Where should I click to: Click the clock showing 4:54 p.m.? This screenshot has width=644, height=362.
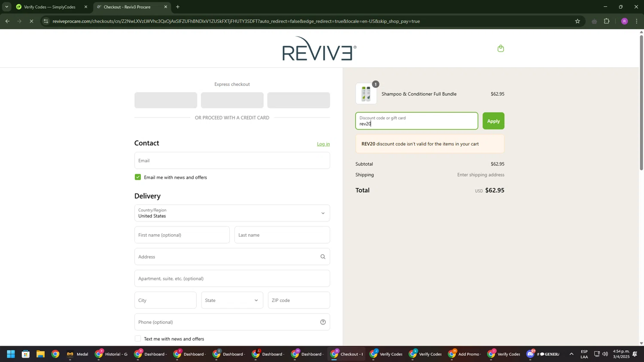coord(620,354)
